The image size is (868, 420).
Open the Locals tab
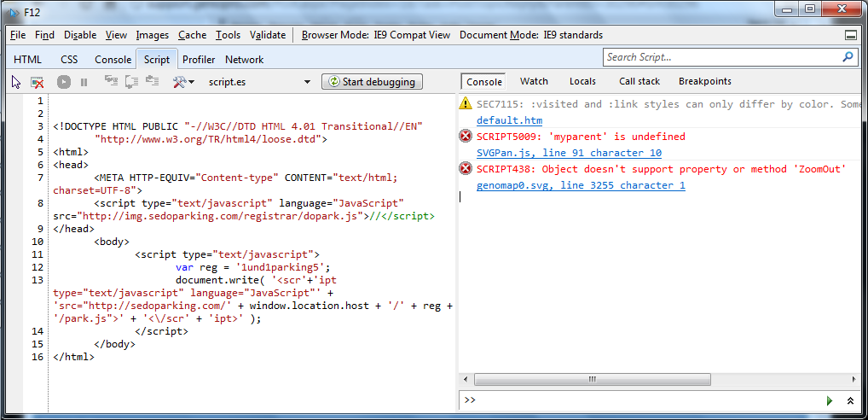pos(582,81)
